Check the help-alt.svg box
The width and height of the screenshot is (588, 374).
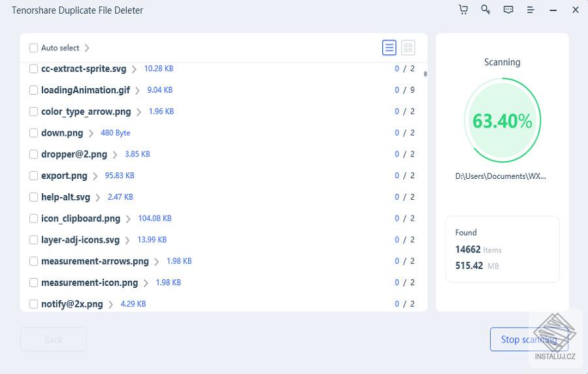click(33, 196)
